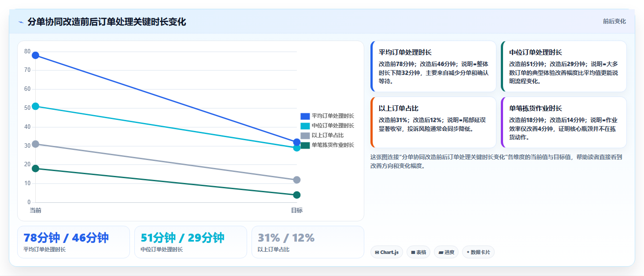Image resolution: width=644 pixels, height=276 pixels.
Task: Click the 表格 tag chip
Action: 418,252
